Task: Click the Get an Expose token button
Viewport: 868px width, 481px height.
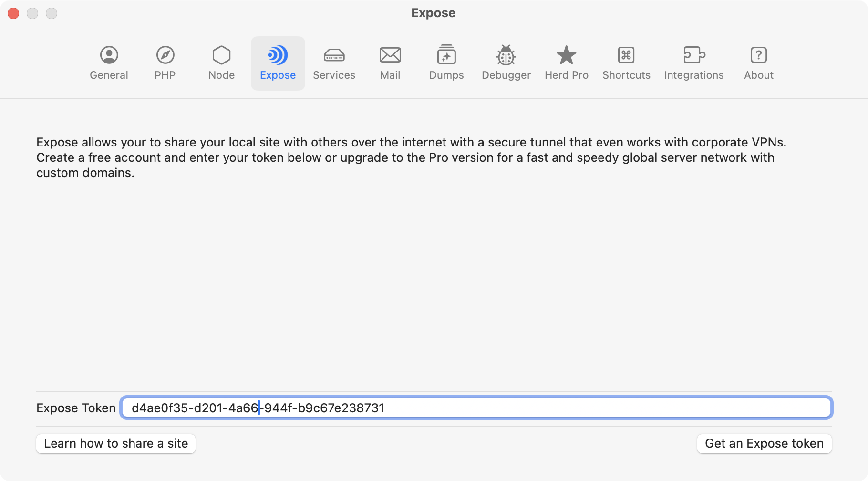Action: 764,443
